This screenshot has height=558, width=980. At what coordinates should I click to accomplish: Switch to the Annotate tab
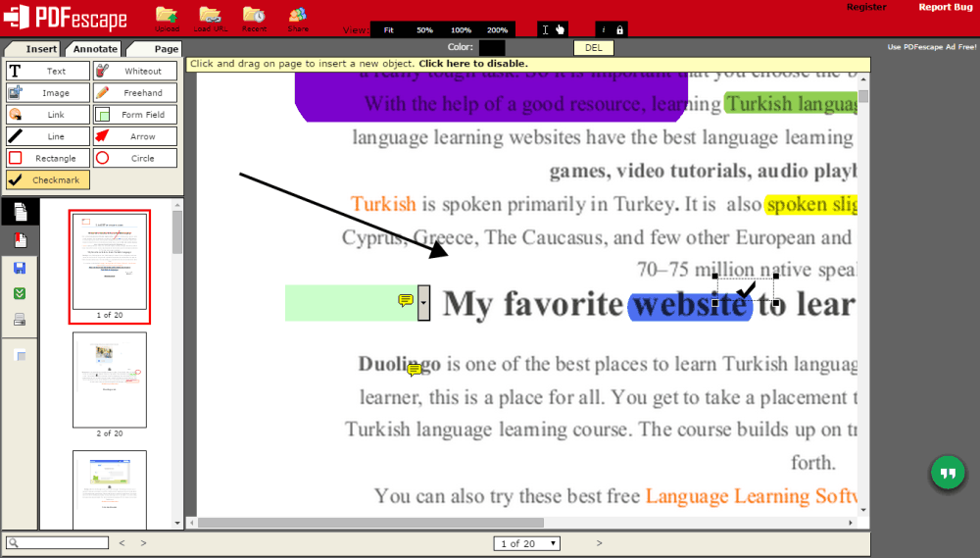click(x=95, y=49)
